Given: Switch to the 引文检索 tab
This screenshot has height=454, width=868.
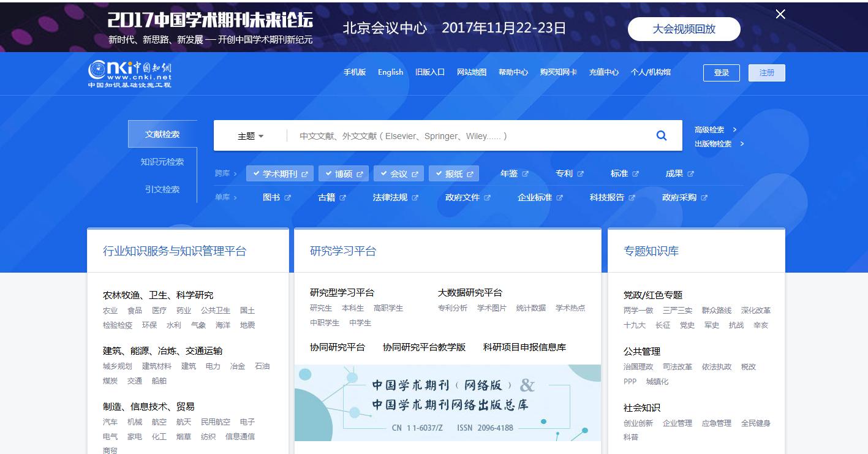Looking at the screenshot, I should 162,189.
